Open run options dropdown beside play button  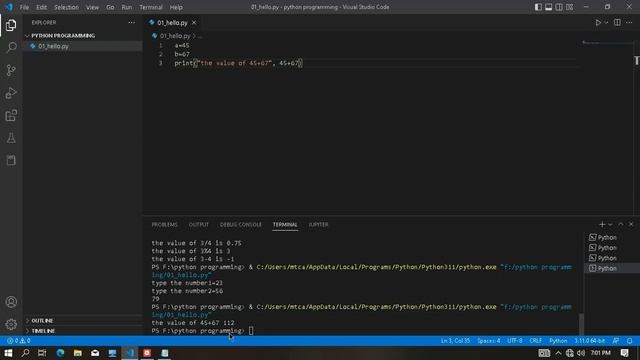[606, 22]
